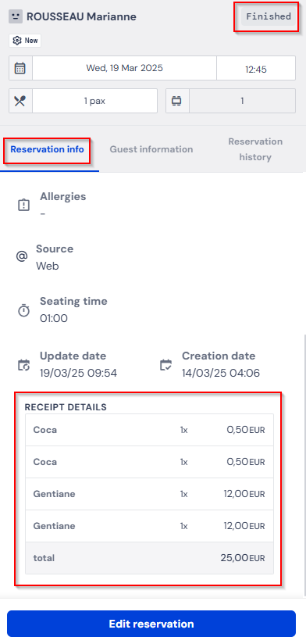Select the Reservation info tab
Image resolution: width=306 pixels, height=644 pixels.
pos(47,149)
